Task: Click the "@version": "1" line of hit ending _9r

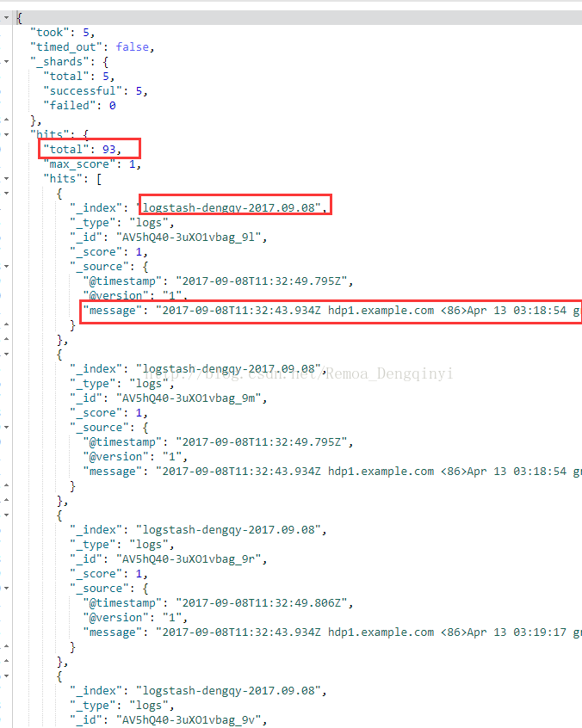Action: coord(135,618)
